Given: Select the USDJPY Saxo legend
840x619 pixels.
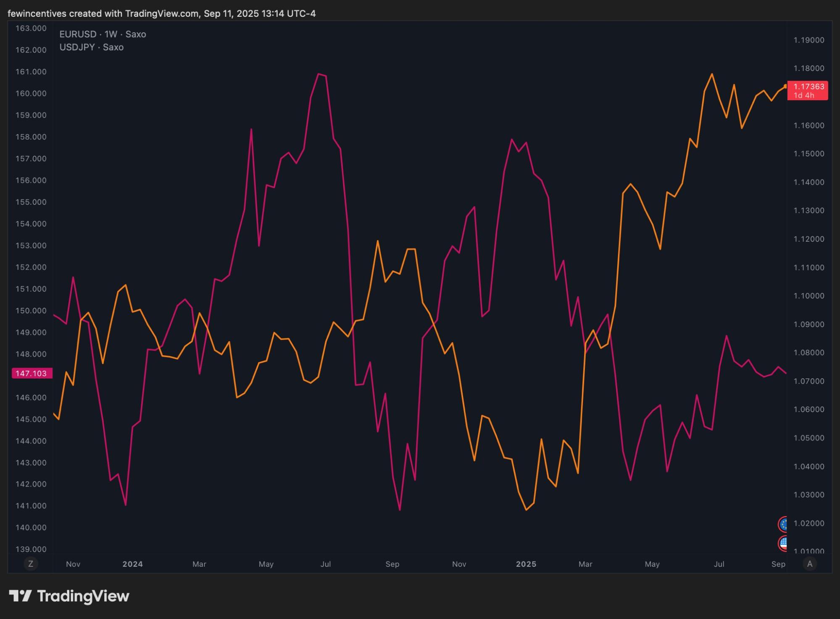Looking at the screenshot, I should (x=91, y=47).
